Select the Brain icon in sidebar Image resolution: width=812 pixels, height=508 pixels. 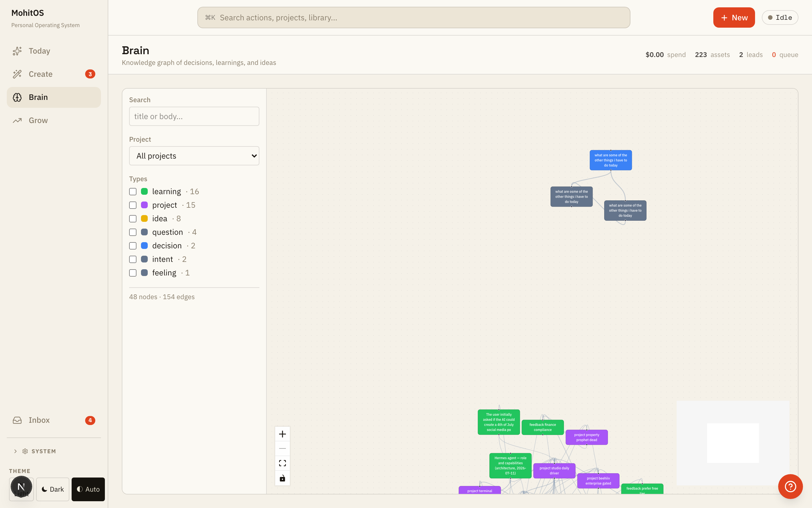[x=17, y=97]
